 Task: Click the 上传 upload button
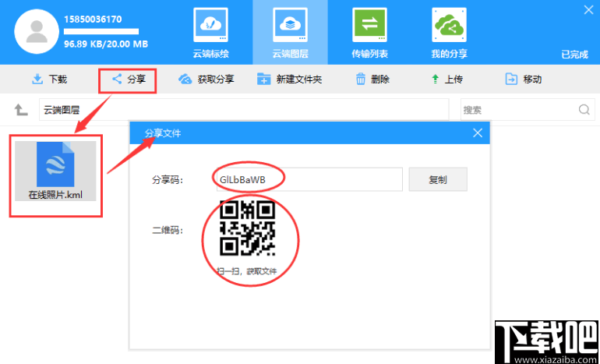[x=447, y=80]
